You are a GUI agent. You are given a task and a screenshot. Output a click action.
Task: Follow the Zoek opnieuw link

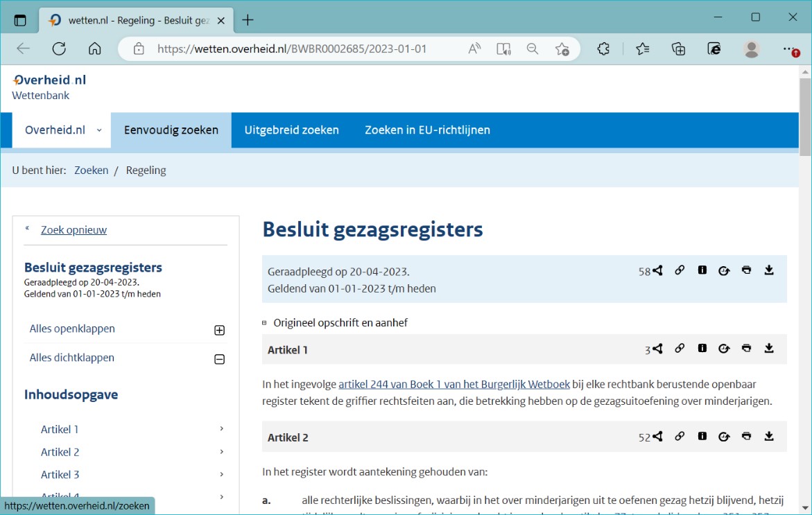74,230
